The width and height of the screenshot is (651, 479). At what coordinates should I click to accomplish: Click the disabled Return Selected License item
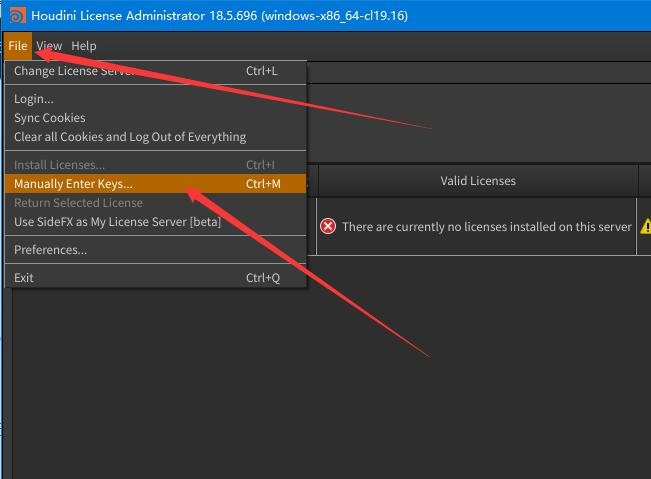(x=78, y=203)
